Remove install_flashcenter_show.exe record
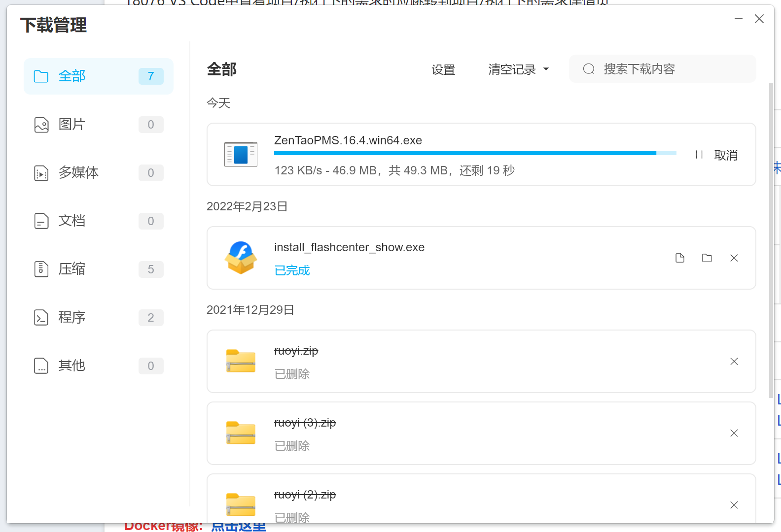This screenshot has height=532, width=781. [x=734, y=258]
